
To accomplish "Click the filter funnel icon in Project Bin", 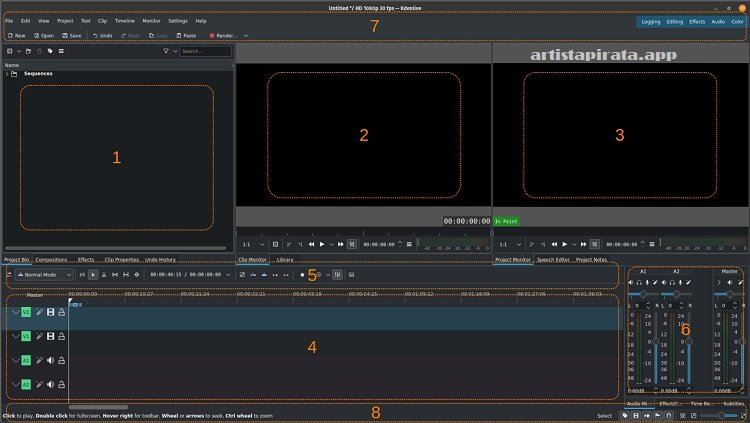I will 166,51.
